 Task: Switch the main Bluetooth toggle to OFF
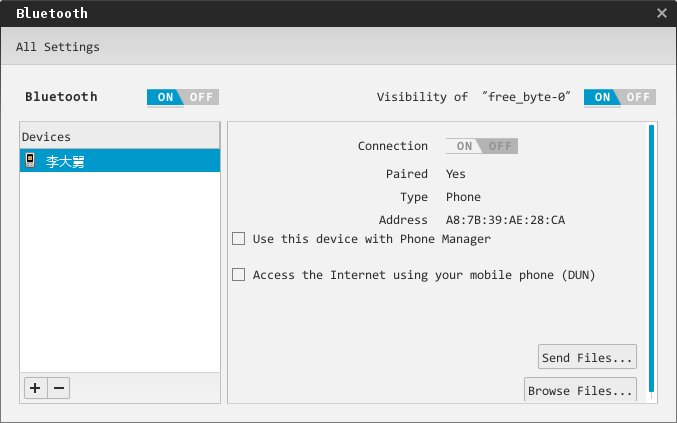[202, 97]
